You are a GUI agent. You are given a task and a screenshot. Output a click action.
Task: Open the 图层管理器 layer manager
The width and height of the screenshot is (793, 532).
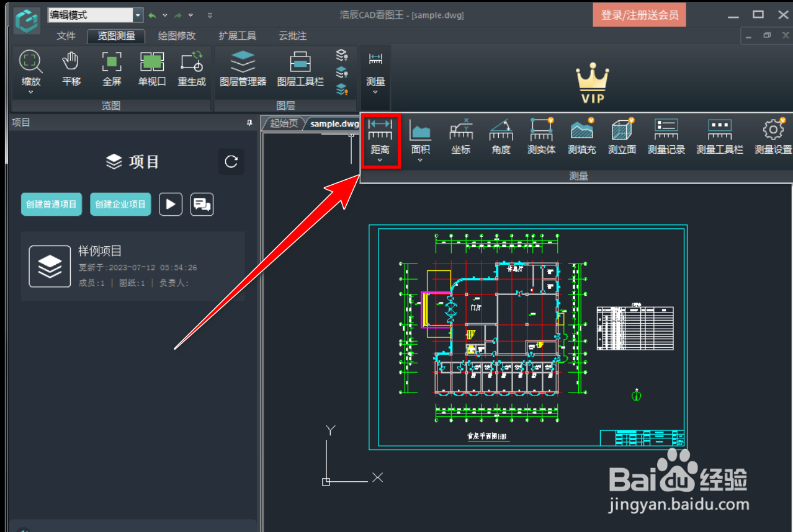point(243,68)
